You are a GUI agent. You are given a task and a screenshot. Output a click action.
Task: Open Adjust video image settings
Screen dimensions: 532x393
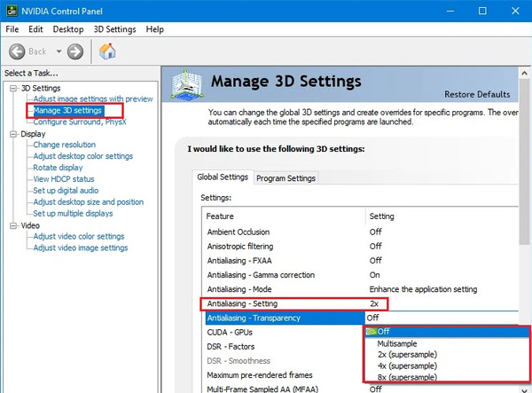pos(81,248)
